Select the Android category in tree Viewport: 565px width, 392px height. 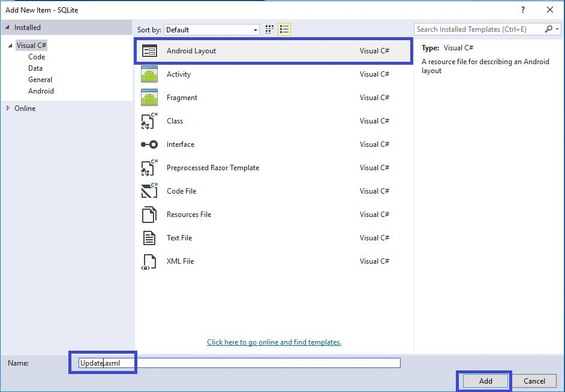[x=41, y=91]
